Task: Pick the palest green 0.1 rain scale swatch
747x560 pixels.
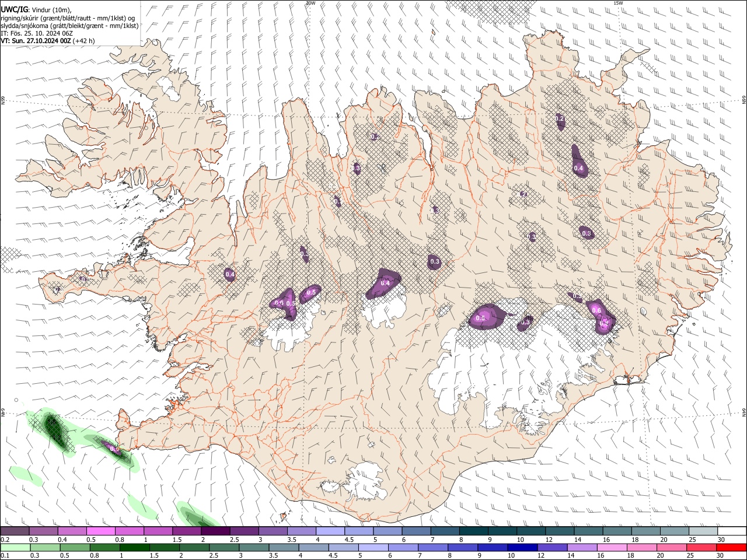Action: pos(15,547)
